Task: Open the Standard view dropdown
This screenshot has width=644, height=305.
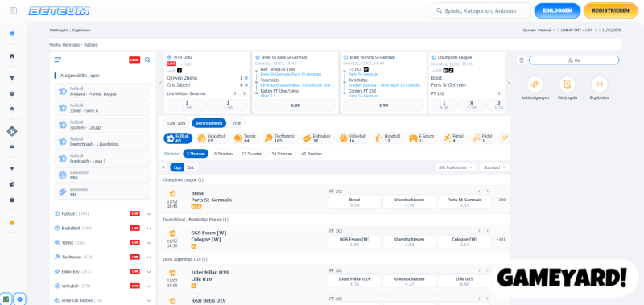Action: coord(494,167)
